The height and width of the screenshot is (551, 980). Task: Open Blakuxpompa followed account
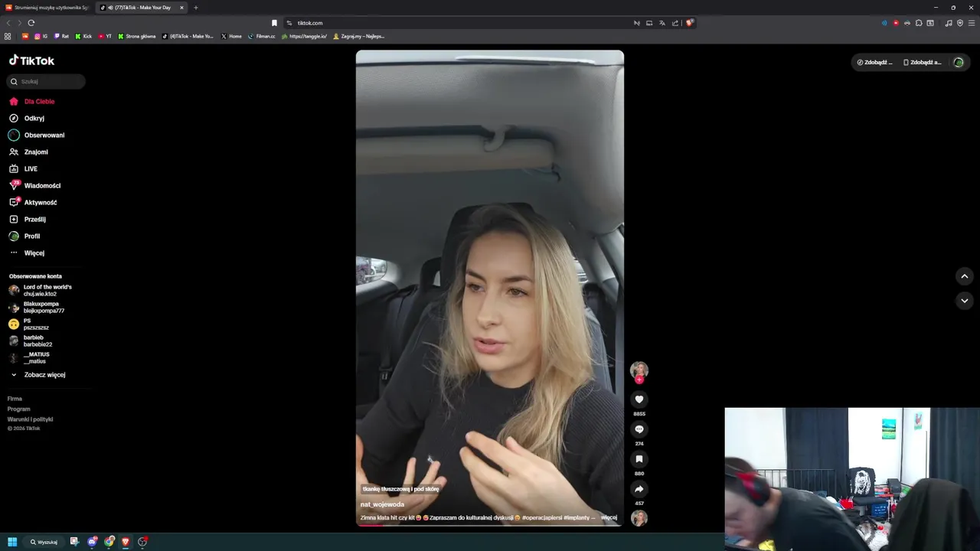click(37, 307)
